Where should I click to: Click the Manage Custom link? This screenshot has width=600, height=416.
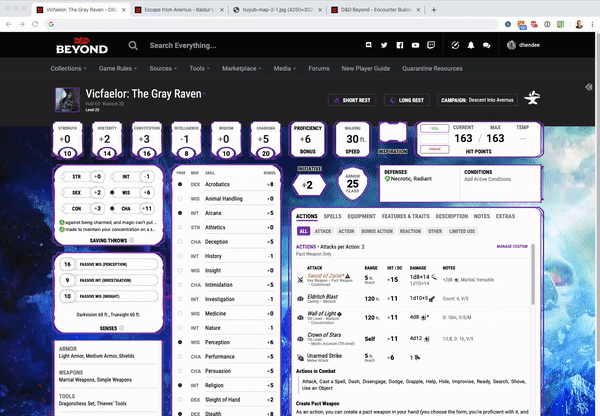point(512,246)
